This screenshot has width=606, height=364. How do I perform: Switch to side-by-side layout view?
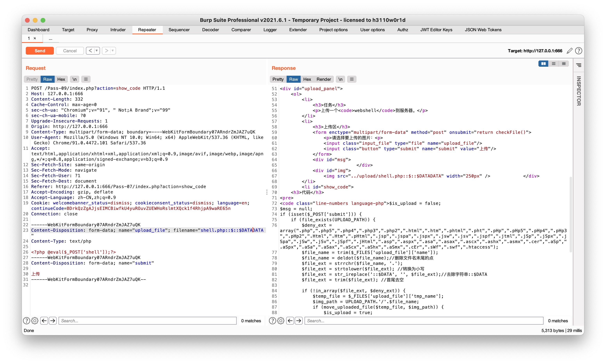[x=543, y=64]
